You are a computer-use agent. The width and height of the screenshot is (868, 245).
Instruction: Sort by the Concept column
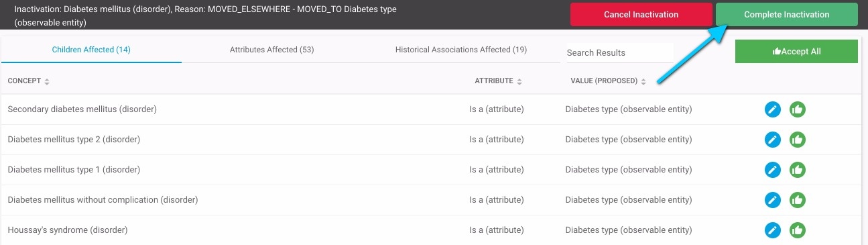coord(29,81)
